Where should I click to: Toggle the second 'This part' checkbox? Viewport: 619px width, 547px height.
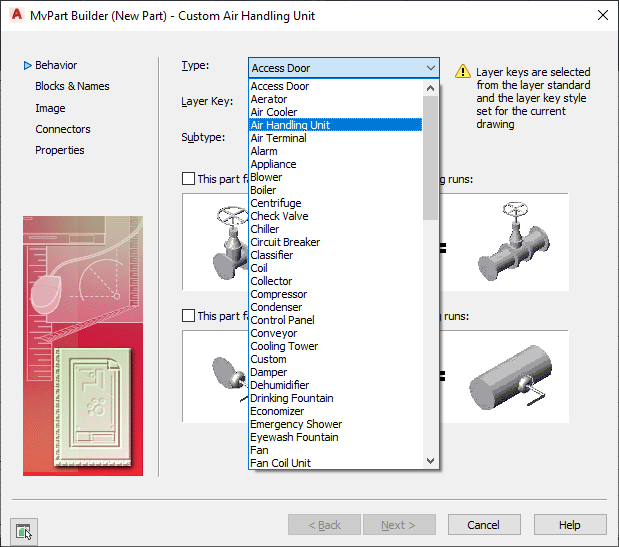pos(188,315)
